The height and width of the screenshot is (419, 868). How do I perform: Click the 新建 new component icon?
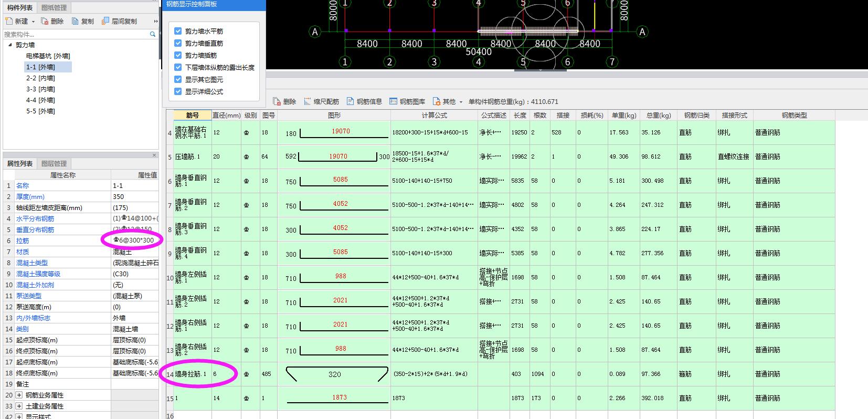pyautogui.click(x=9, y=22)
